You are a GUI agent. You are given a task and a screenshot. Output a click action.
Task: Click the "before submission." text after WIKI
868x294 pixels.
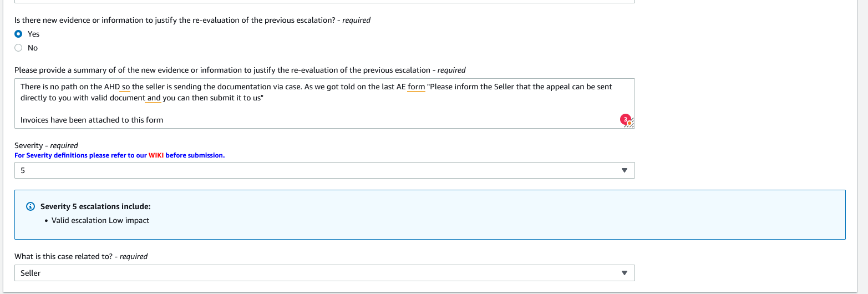(x=195, y=155)
